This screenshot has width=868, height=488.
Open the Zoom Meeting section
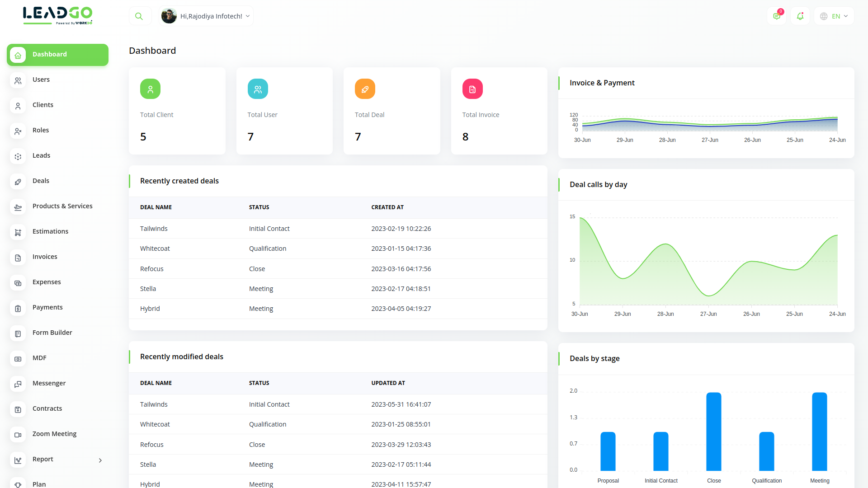pos(54,433)
